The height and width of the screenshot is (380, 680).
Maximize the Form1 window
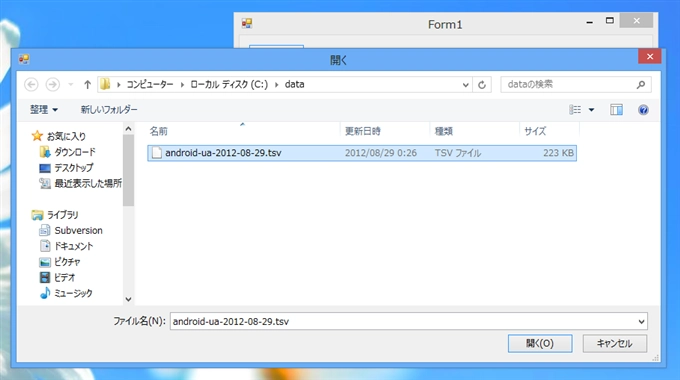coord(610,21)
